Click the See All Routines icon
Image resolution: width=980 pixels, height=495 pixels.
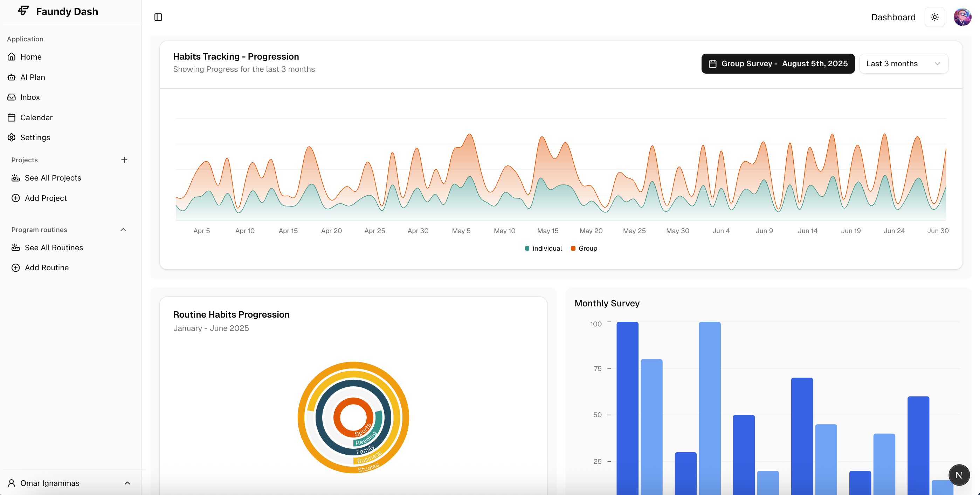click(16, 247)
